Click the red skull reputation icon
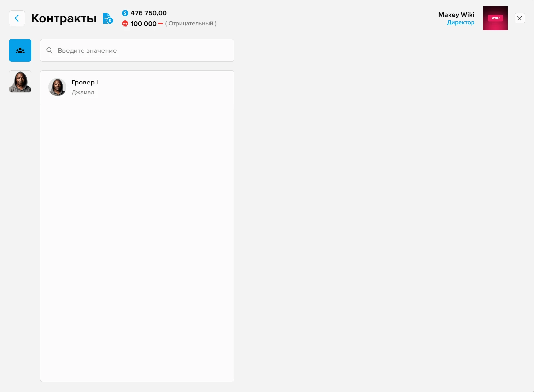The width and height of the screenshot is (534, 392). tap(125, 24)
